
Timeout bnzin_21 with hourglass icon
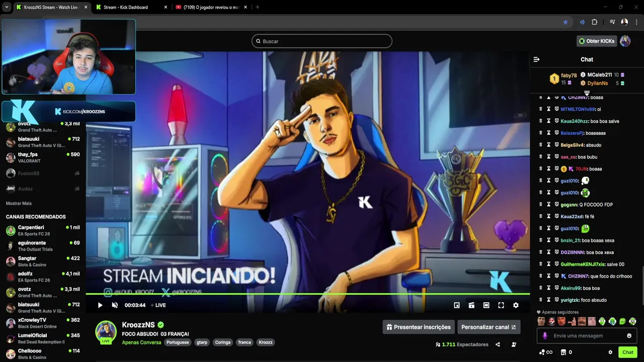click(549, 240)
